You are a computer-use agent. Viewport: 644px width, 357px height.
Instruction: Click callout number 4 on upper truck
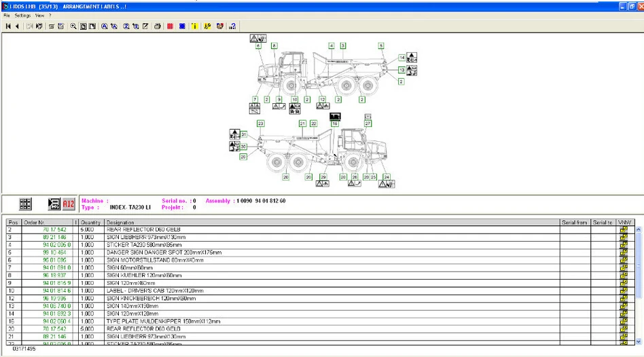pos(332,45)
